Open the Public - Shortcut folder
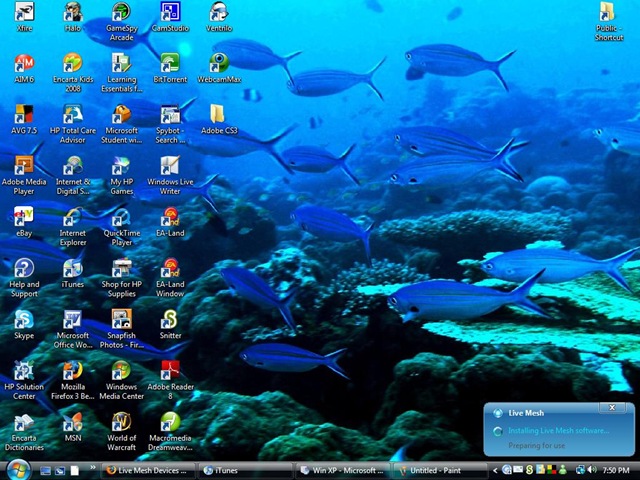Screen dimensions: 640x480 [x=609, y=21]
